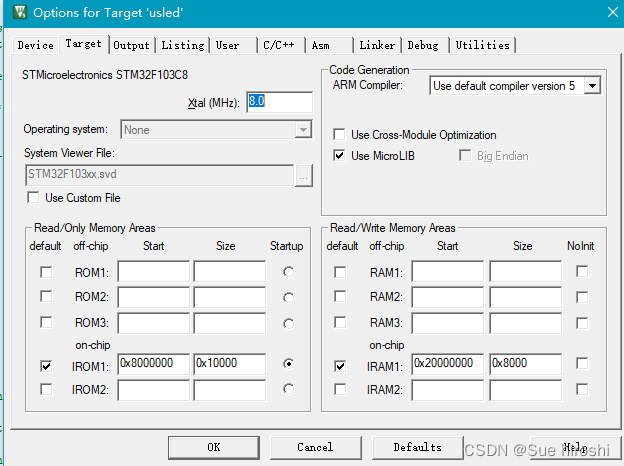Check the ROM3 default checkbox
The image size is (624, 466).
[46, 322]
